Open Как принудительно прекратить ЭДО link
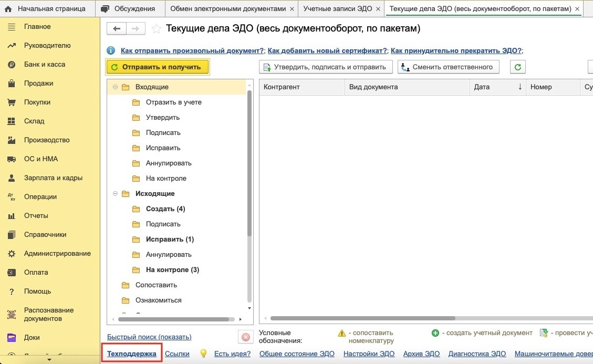The width and height of the screenshot is (593, 364). tap(456, 51)
